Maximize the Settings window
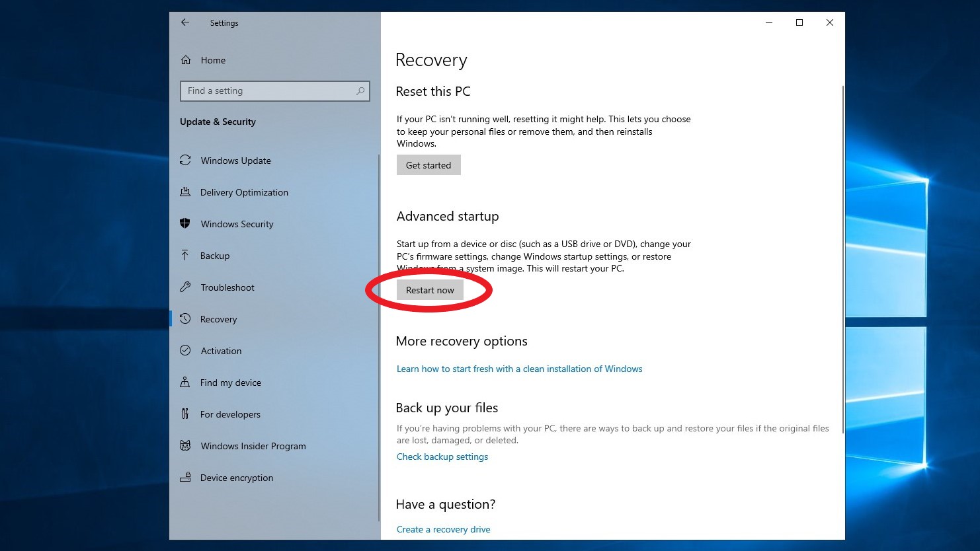 (799, 22)
